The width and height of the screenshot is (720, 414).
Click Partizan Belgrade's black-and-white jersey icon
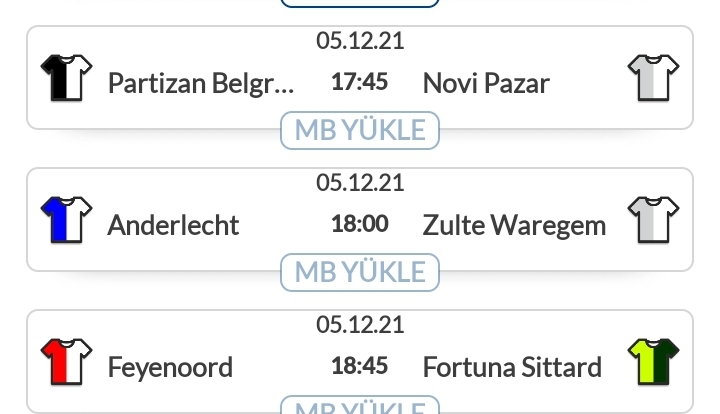[x=67, y=78]
